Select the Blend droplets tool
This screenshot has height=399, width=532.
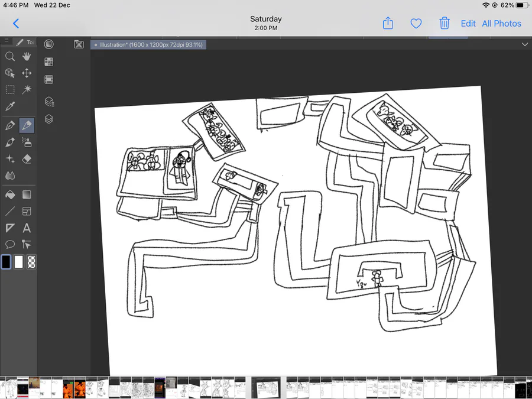pos(10,176)
